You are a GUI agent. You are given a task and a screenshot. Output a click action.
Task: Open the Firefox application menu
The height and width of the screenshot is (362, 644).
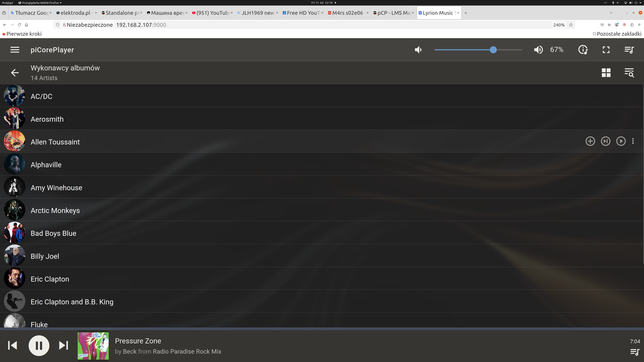pos(639,25)
